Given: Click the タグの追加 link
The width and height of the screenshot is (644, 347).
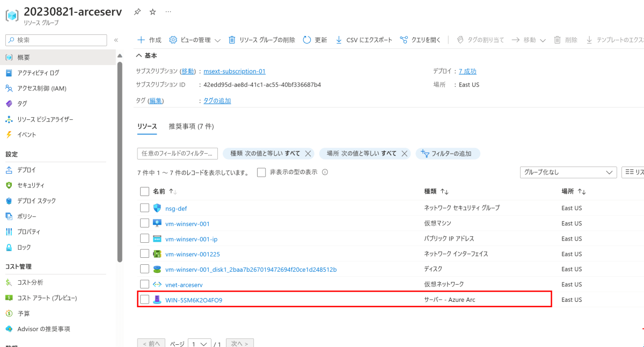Looking at the screenshot, I should (217, 101).
